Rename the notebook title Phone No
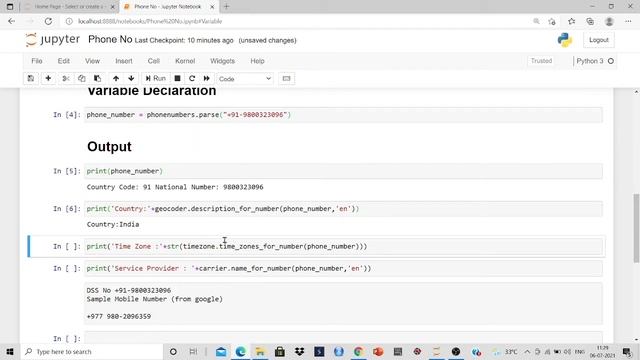 (x=110, y=40)
